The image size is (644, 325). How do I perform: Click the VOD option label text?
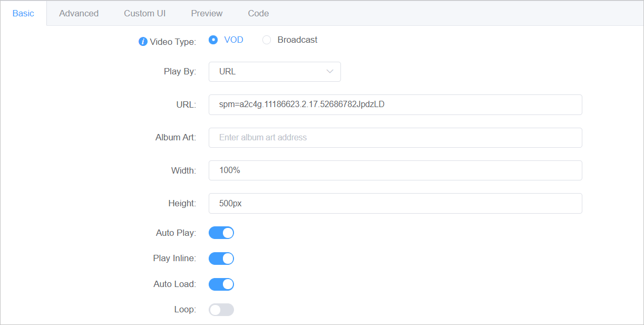233,40
